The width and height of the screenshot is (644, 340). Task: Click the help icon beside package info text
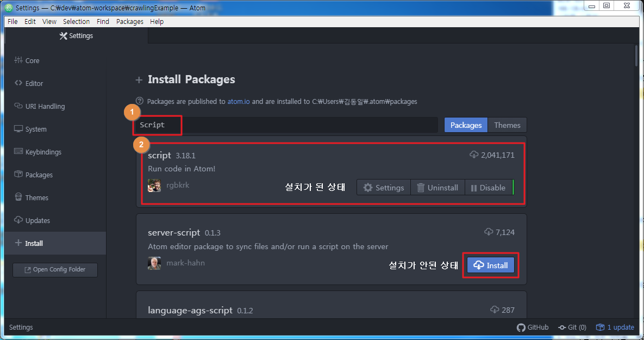tap(140, 101)
